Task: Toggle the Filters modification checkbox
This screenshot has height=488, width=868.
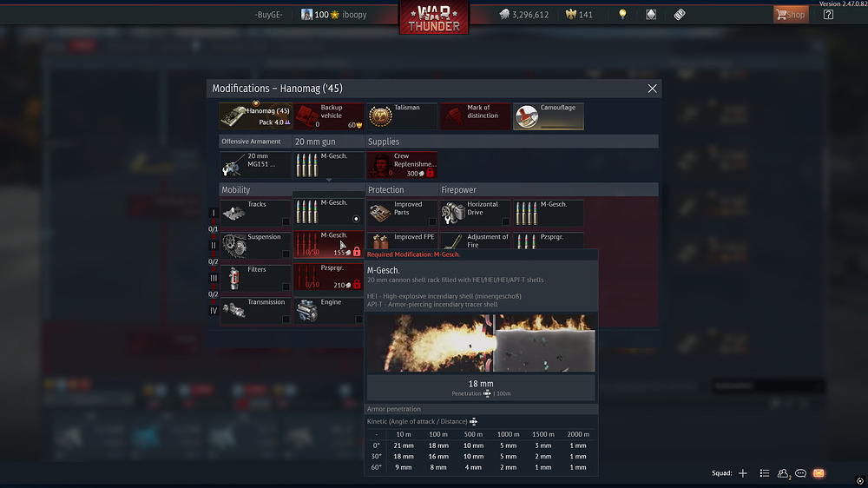Action: (x=286, y=287)
